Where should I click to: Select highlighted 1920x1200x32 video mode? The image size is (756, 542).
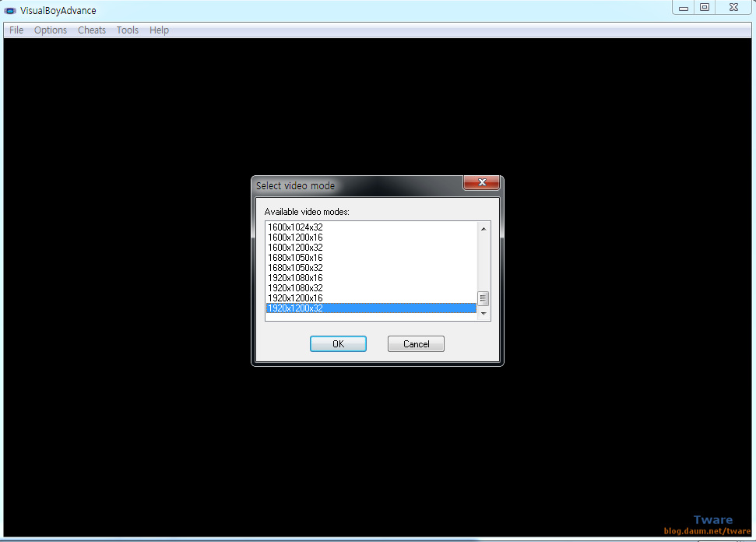coord(371,308)
